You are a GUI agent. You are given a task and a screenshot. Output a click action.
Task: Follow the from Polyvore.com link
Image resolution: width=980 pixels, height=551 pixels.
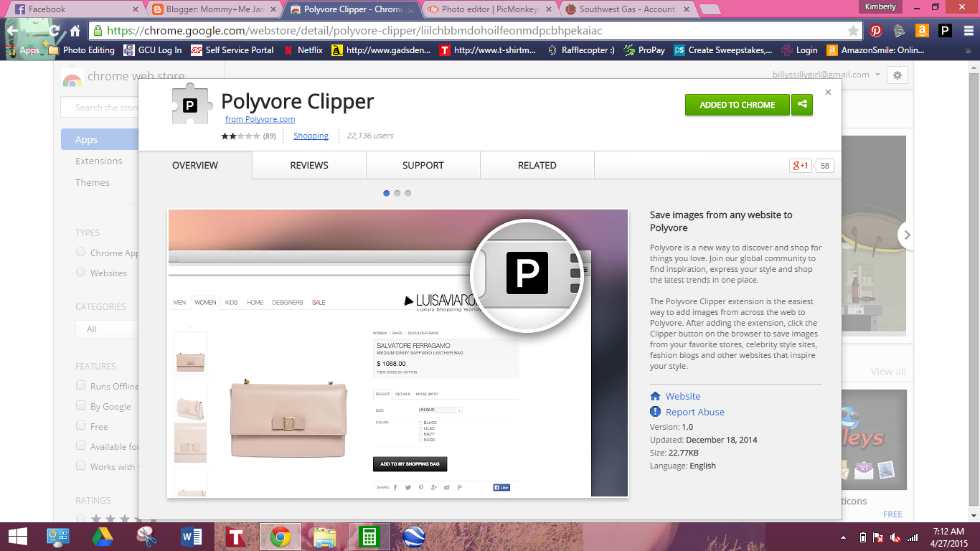(x=260, y=119)
